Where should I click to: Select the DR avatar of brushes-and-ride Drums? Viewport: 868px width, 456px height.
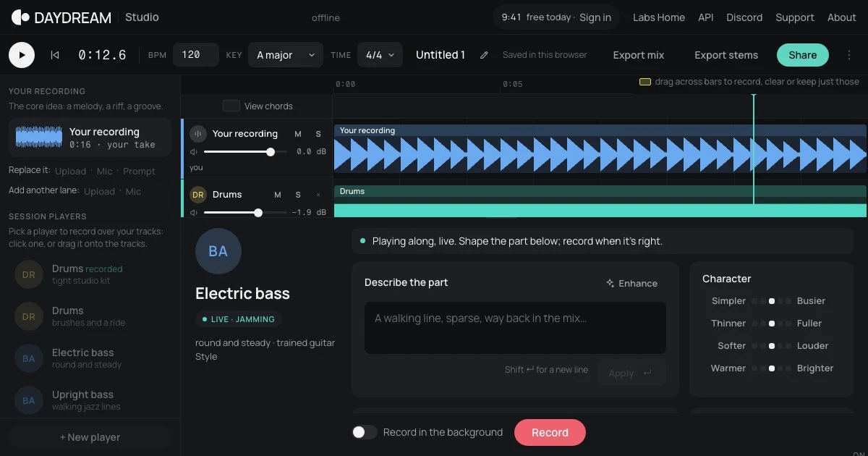click(x=29, y=317)
